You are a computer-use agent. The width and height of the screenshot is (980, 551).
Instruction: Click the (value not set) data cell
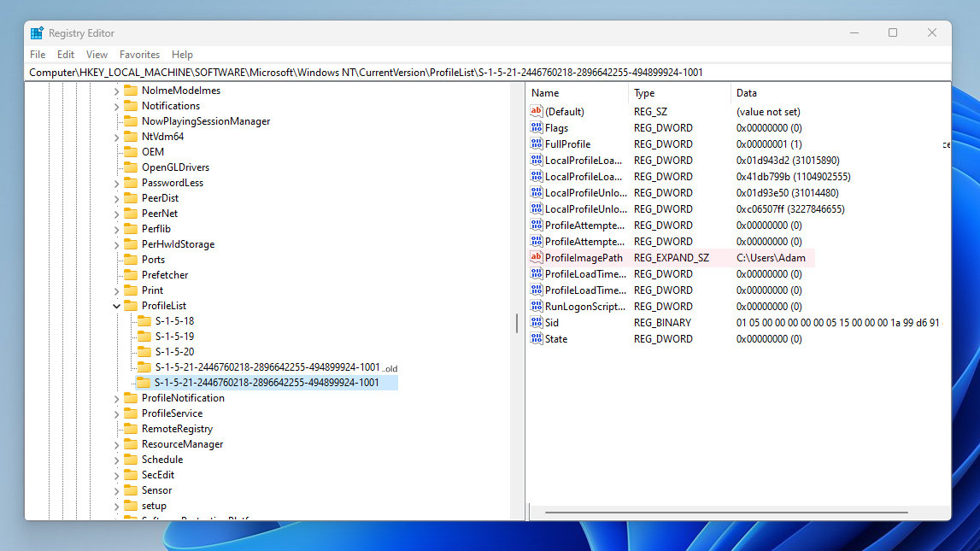(768, 111)
